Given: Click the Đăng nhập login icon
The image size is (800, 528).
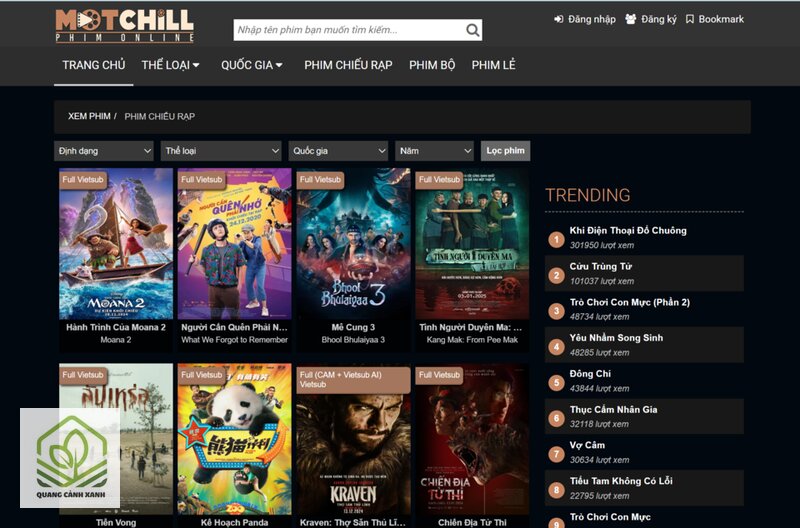Looking at the screenshot, I should tap(559, 19).
